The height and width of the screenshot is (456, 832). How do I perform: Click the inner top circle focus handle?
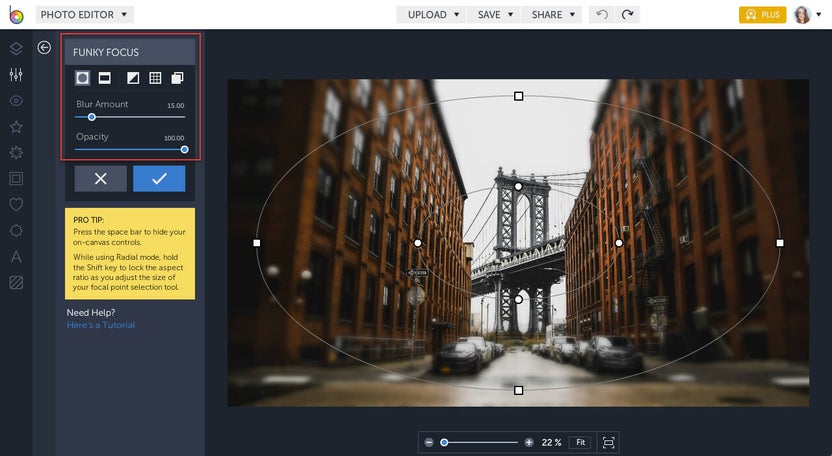point(518,186)
